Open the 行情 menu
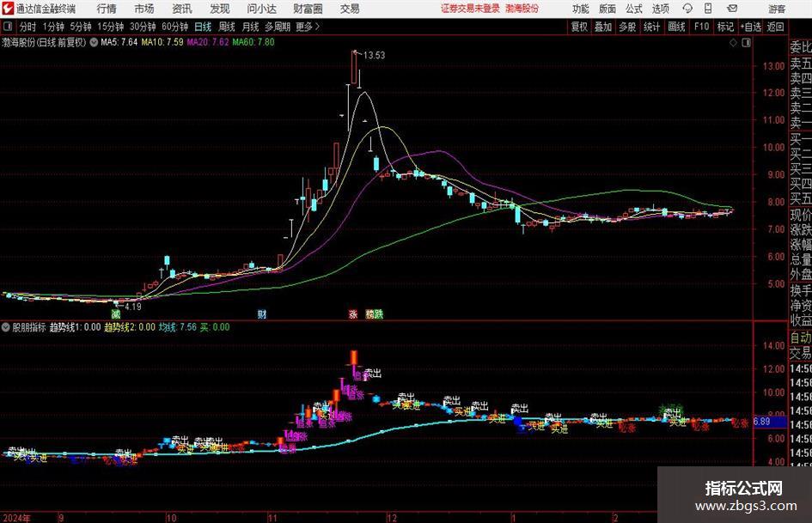Image resolution: width=812 pixels, height=523 pixels. [107, 9]
